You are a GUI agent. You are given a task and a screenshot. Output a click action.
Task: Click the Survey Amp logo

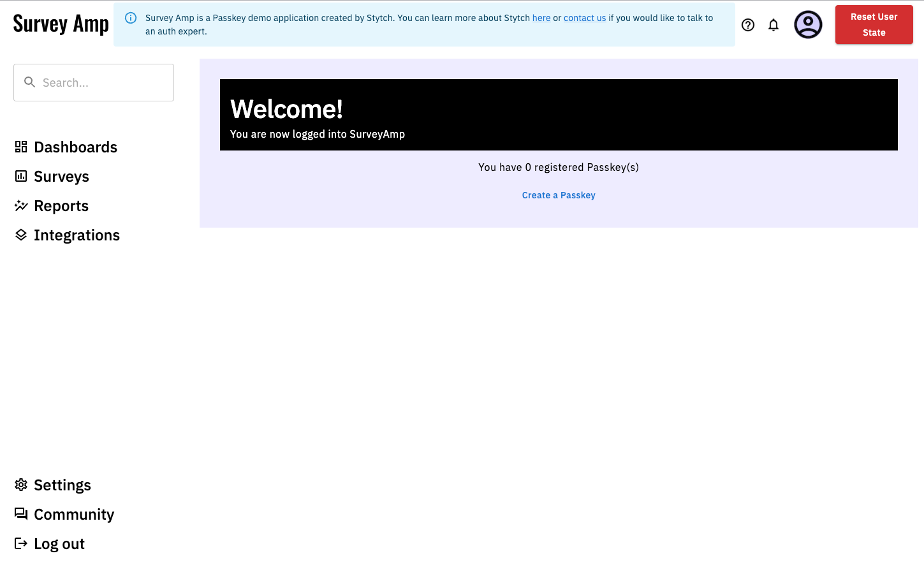61,24
